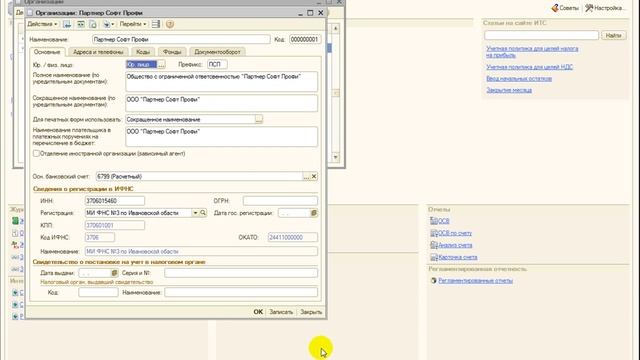
Task: Open the Для печатных форм использовать chooser
Action: (259, 119)
